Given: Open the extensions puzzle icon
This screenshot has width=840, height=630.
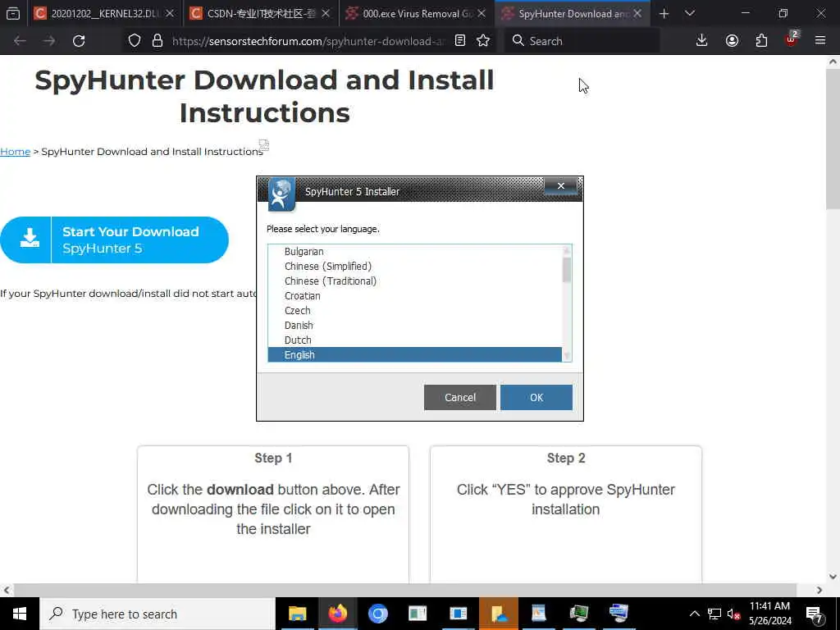Looking at the screenshot, I should coord(761,41).
